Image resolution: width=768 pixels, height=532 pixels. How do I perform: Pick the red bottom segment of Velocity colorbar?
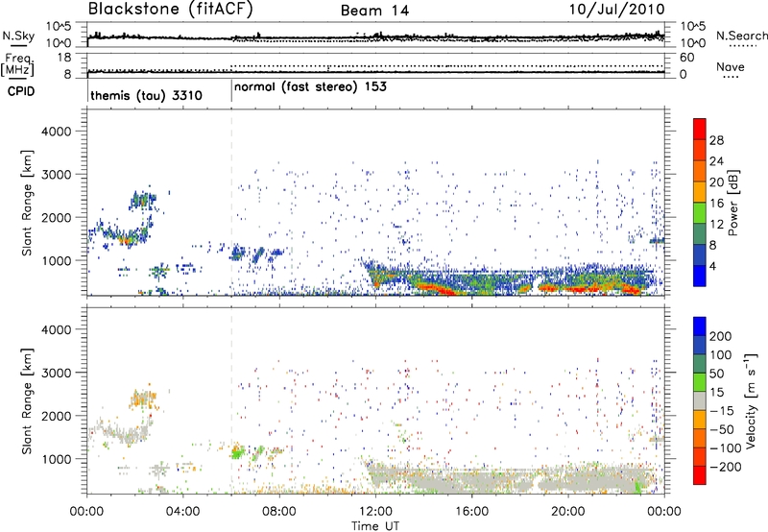700,475
